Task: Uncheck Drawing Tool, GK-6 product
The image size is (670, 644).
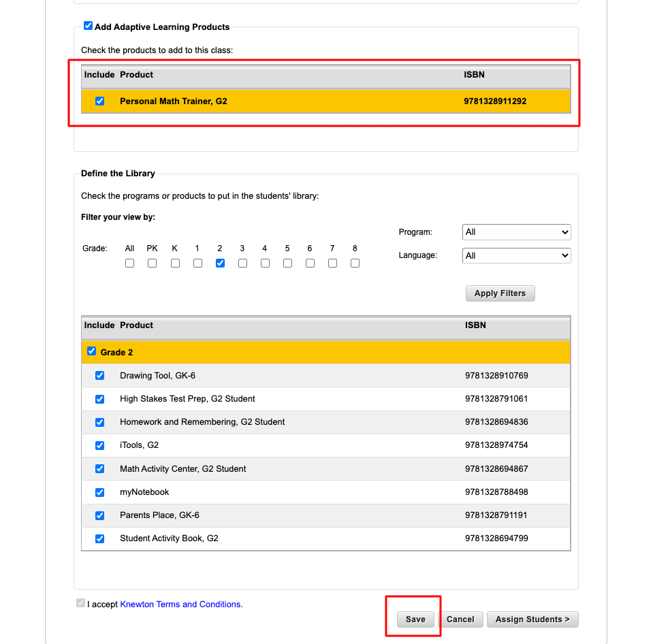Action: click(x=99, y=376)
